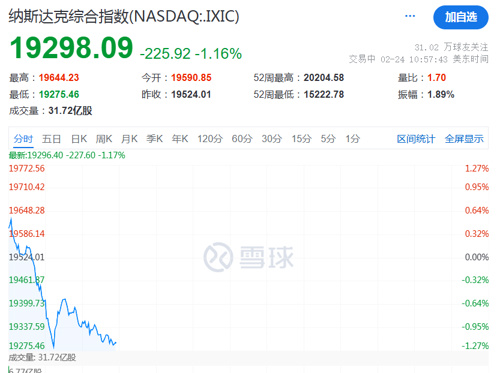Switch to the 120分 chart tab
500x373 pixels.
[x=210, y=139]
